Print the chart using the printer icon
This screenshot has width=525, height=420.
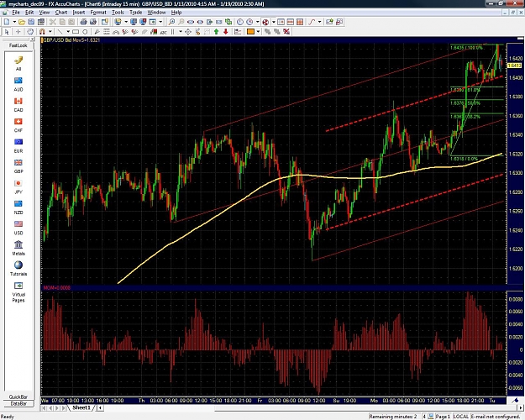tap(83, 22)
